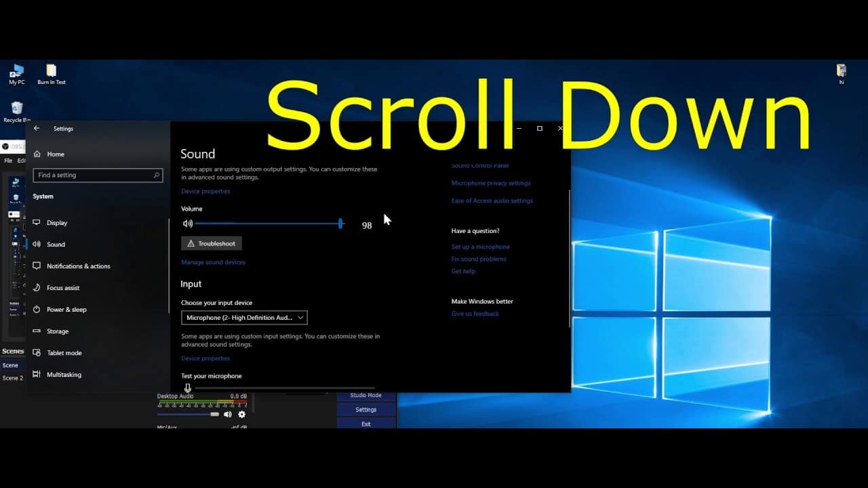Open Ease of Access audio settings
The image size is (868, 488).
(x=492, y=201)
